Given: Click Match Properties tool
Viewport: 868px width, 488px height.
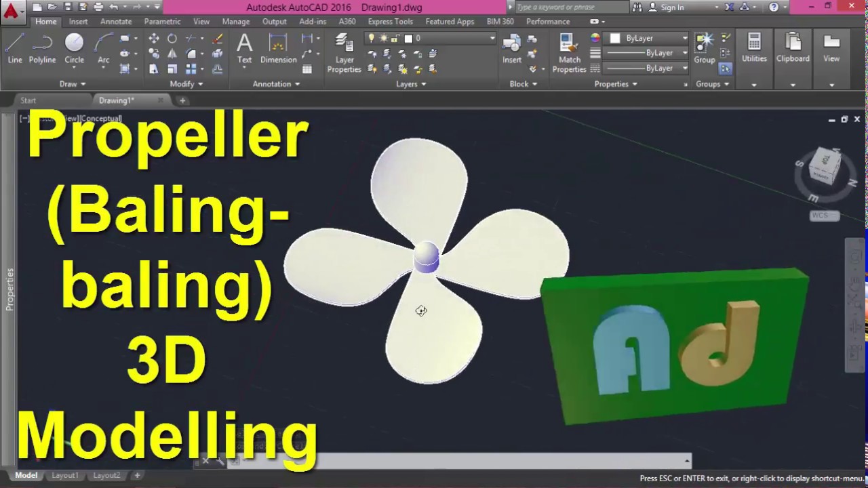Looking at the screenshot, I should [569, 53].
